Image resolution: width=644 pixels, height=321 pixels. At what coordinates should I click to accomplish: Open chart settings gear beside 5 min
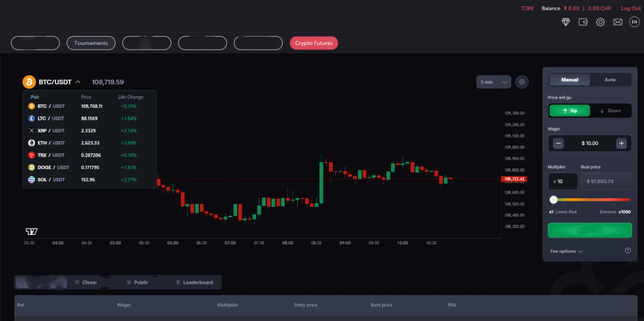click(x=521, y=82)
